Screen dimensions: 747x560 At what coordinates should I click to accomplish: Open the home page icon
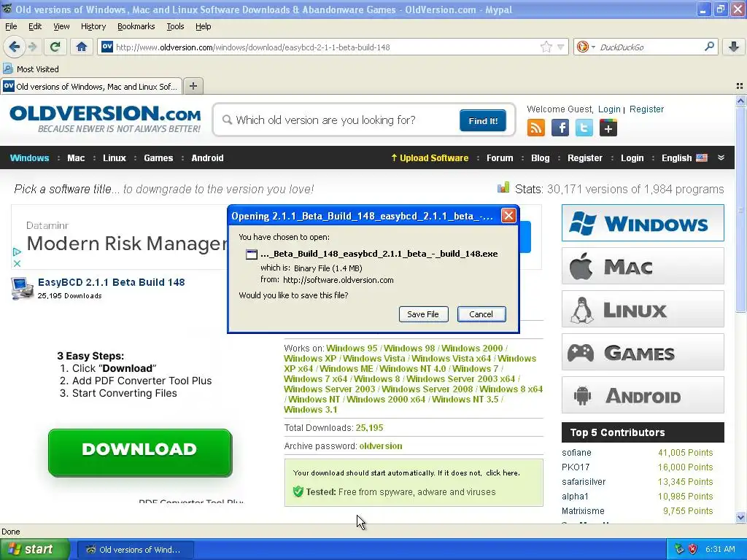82,47
